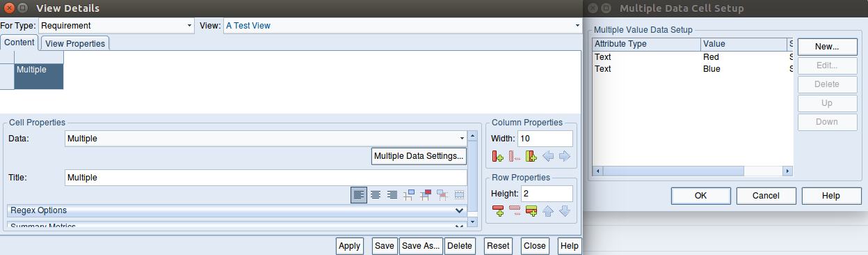Click in the column Width field

tap(545, 139)
